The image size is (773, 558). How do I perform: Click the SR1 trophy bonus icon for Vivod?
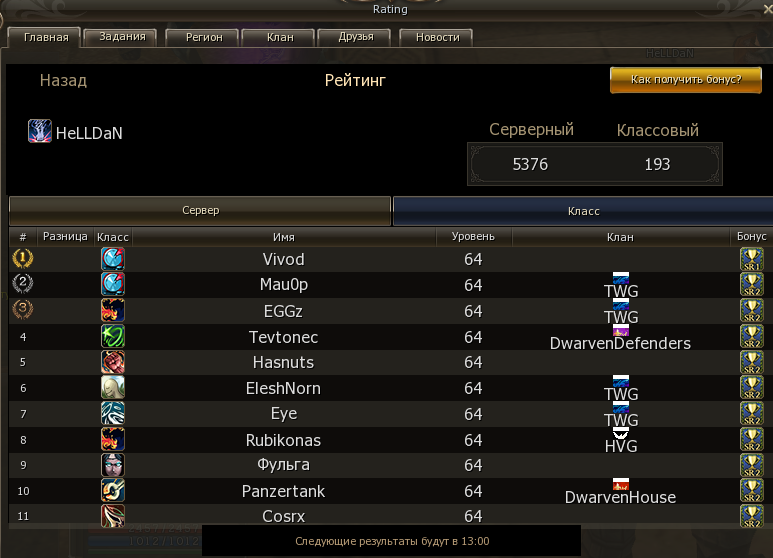(752, 259)
